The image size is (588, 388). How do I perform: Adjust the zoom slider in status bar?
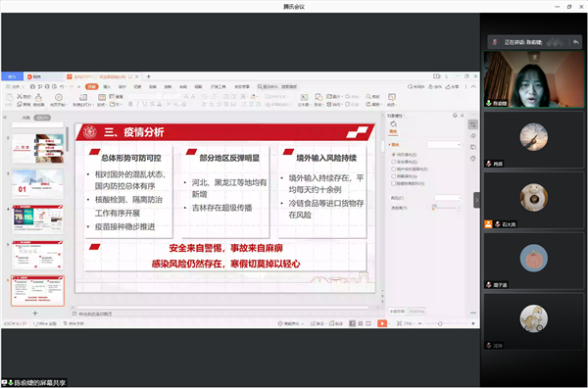[x=440, y=323]
